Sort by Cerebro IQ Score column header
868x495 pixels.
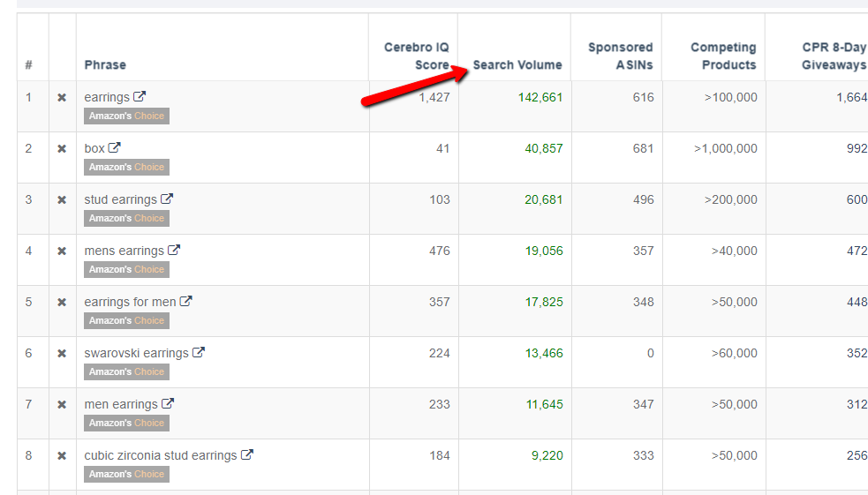click(416, 56)
